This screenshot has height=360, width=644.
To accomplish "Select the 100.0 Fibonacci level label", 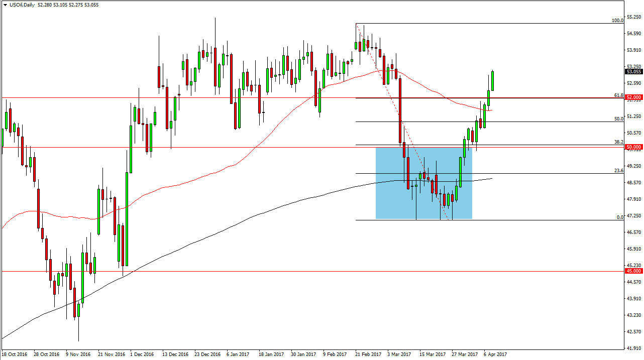I will pyautogui.click(x=617, y=20).
